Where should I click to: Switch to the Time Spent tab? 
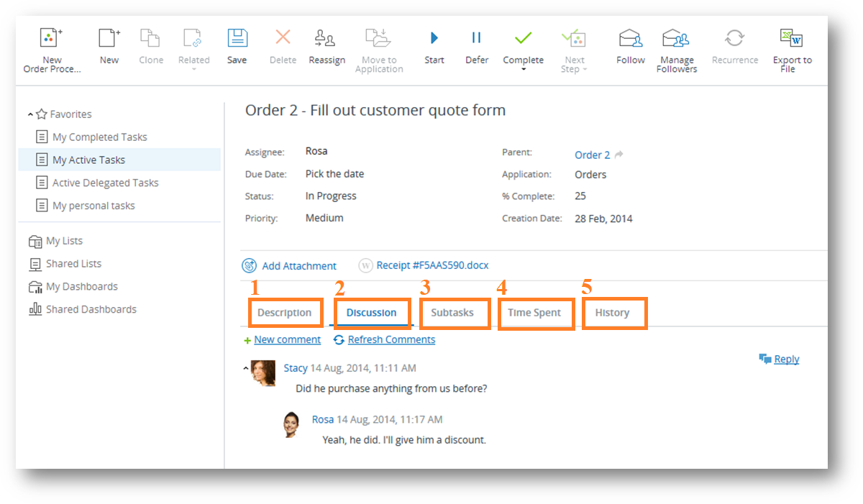click(x=534, y=313)
